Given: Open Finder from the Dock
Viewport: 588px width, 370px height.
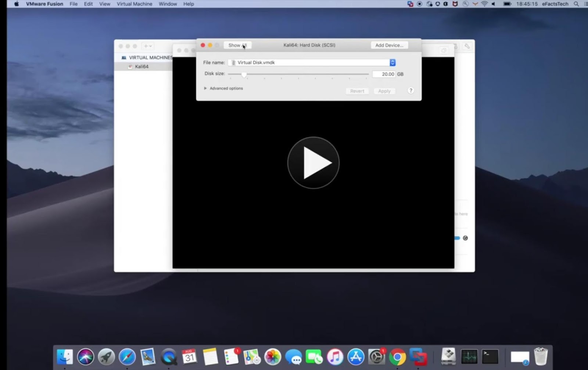Looking at the screenshot, I should (x=65, y=357).
